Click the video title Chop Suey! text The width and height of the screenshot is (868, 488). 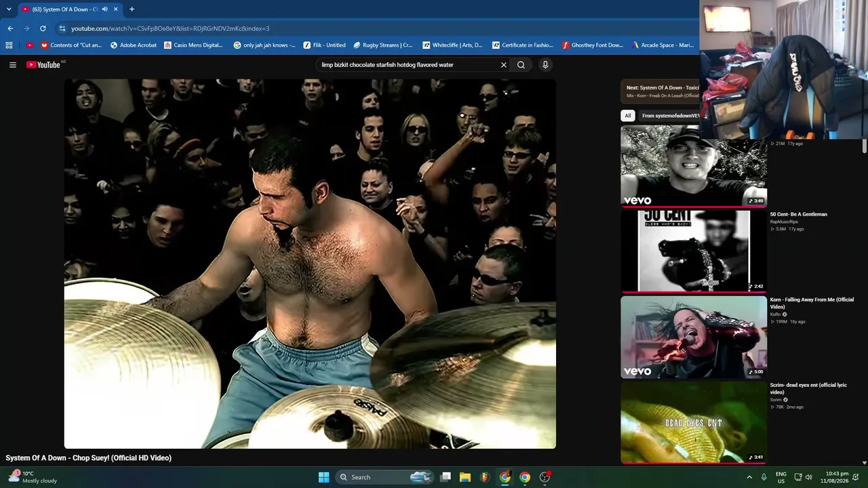tap(88, 458)
